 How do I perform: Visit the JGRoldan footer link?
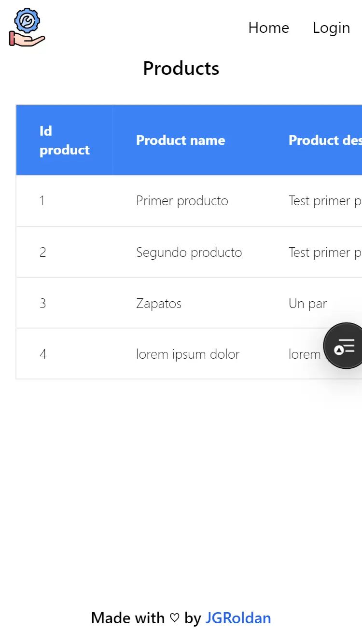(x=238, y=618)
